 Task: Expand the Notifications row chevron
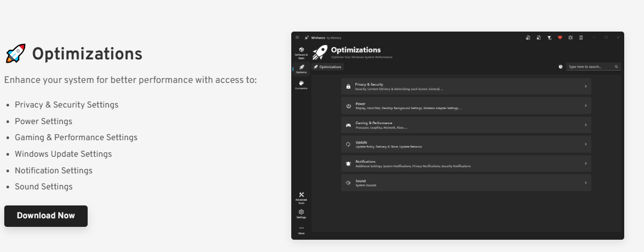click(585, 163)
